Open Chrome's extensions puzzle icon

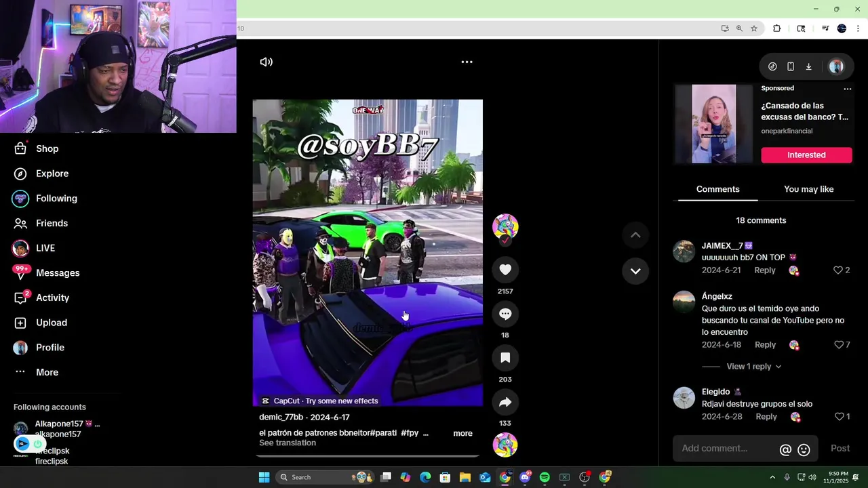(x=777, y=28)
